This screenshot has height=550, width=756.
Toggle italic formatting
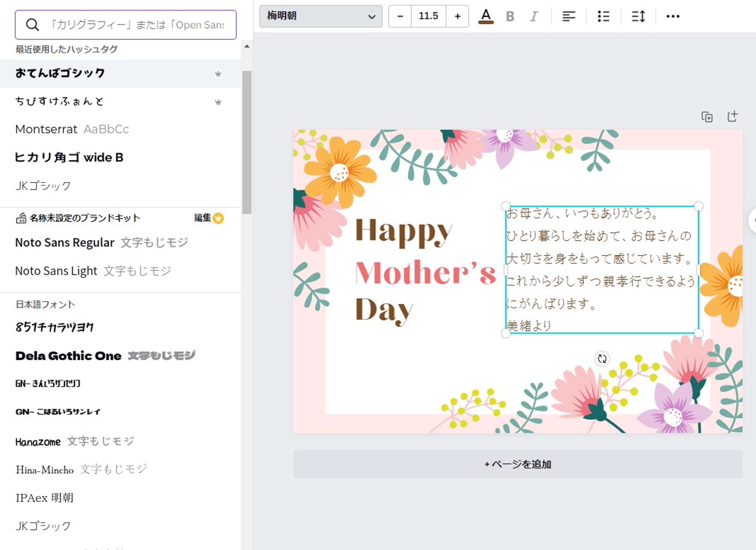(x=534, y=16)
